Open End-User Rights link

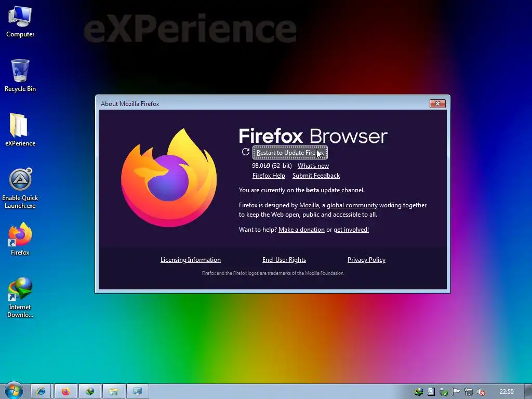284,260
